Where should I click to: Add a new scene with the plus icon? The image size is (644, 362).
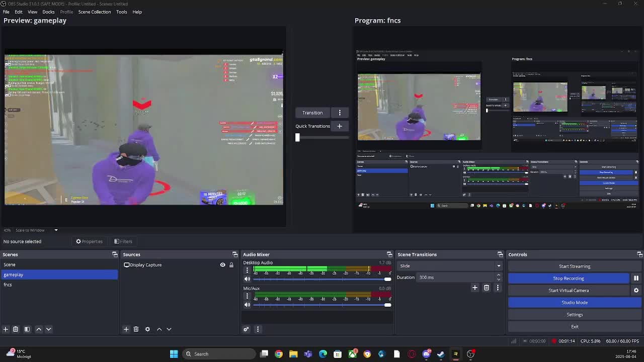[6, 329]
